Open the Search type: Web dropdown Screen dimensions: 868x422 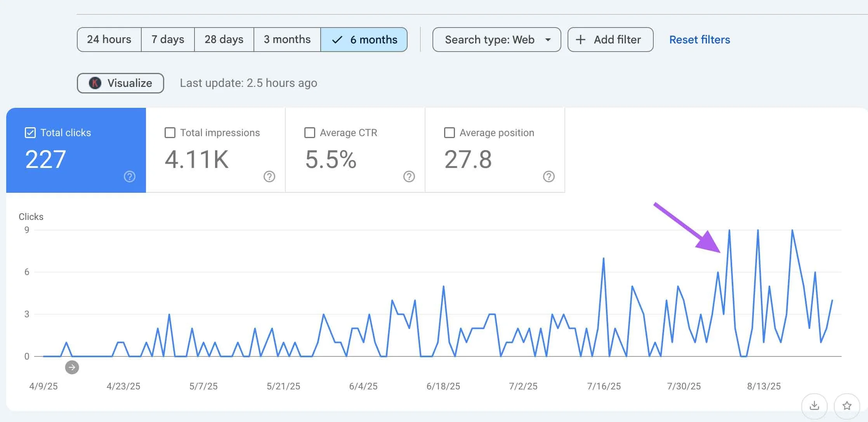[x=496, y=40]
